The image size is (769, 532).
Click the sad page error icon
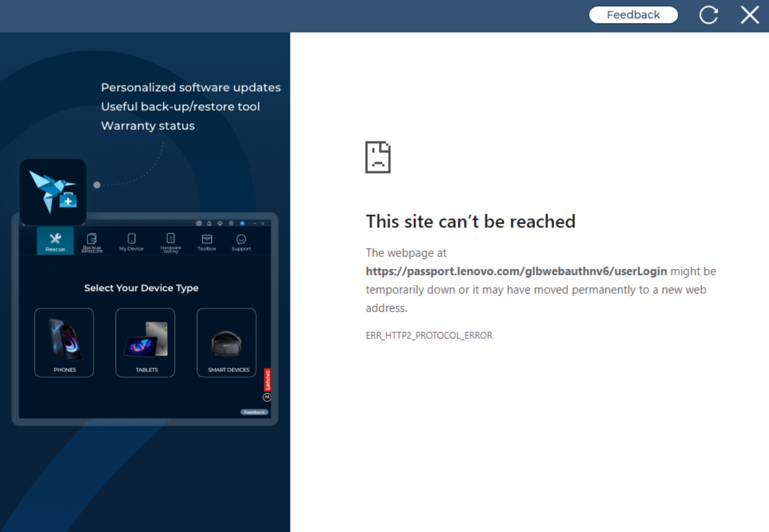(x=378, y=157)
